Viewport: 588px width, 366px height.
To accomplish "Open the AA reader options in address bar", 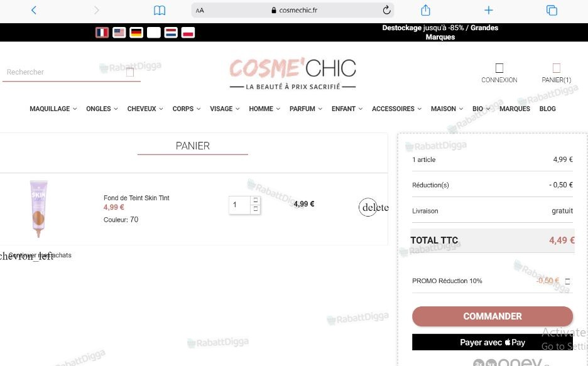I will pyautogui.click(x=200, y=11).
